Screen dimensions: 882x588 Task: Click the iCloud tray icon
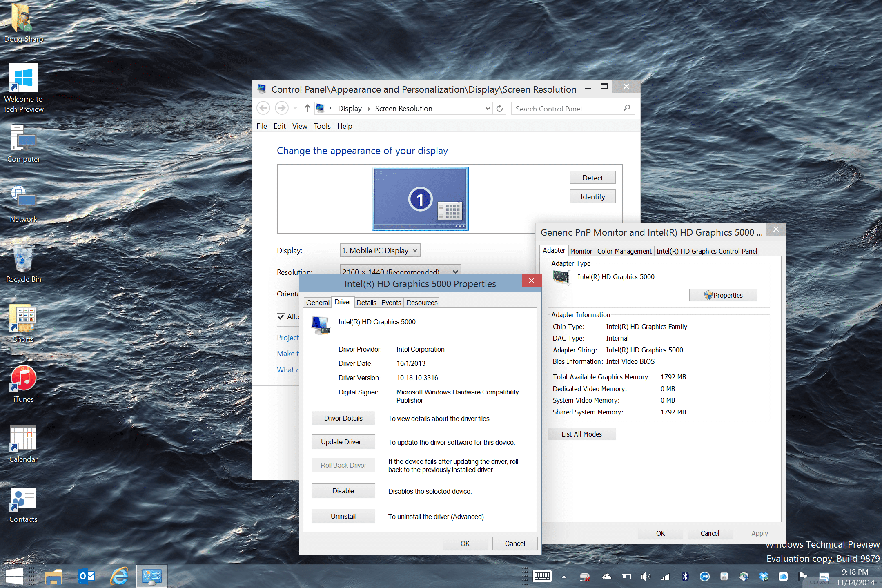tap(783, 577)
